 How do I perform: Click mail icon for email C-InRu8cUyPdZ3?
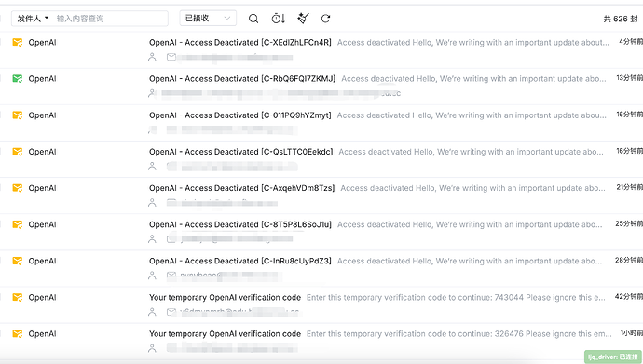(17, 261)
